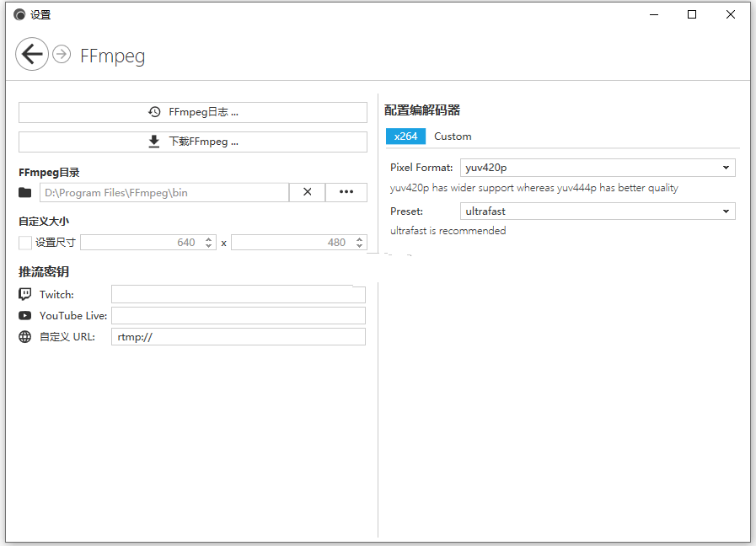This screenshot has height=546, width=756.
Task: Click the 推流密钥 section heading
Action: pos(44,272)
